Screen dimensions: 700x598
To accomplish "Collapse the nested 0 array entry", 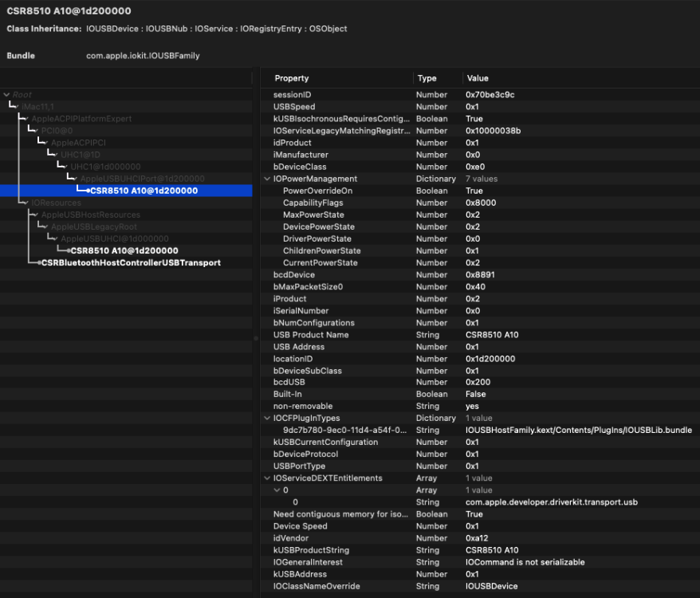I will (277, 490).
